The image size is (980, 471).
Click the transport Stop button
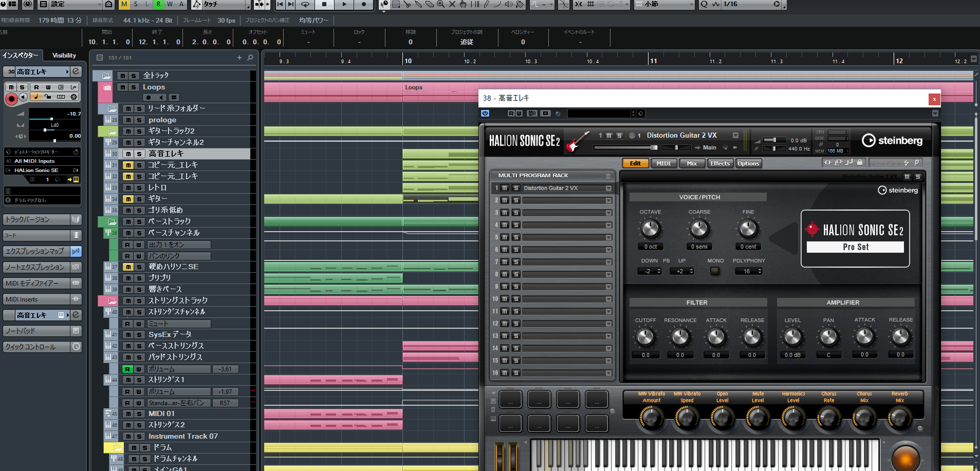pyautogui.click(x=324, y=5)
